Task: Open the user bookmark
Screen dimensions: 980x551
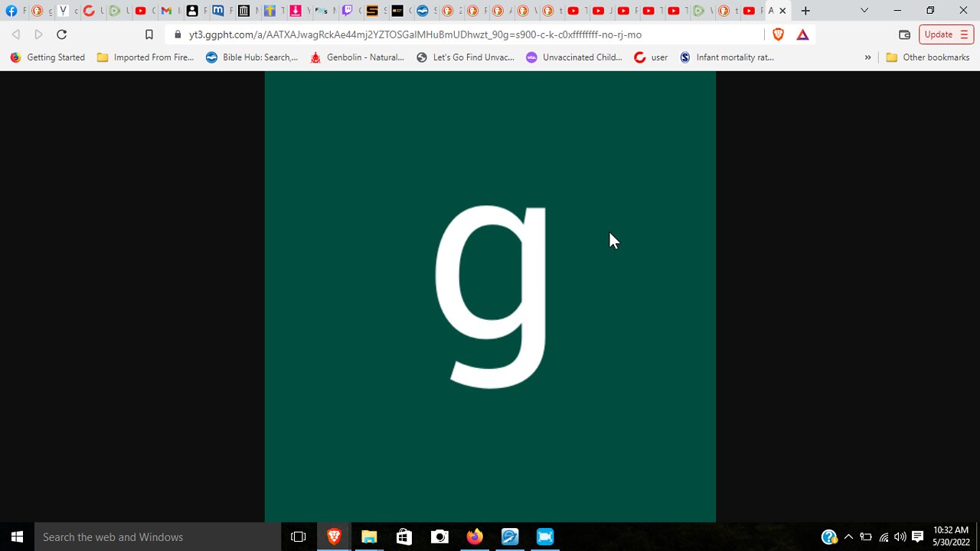Action: point(652,57)
